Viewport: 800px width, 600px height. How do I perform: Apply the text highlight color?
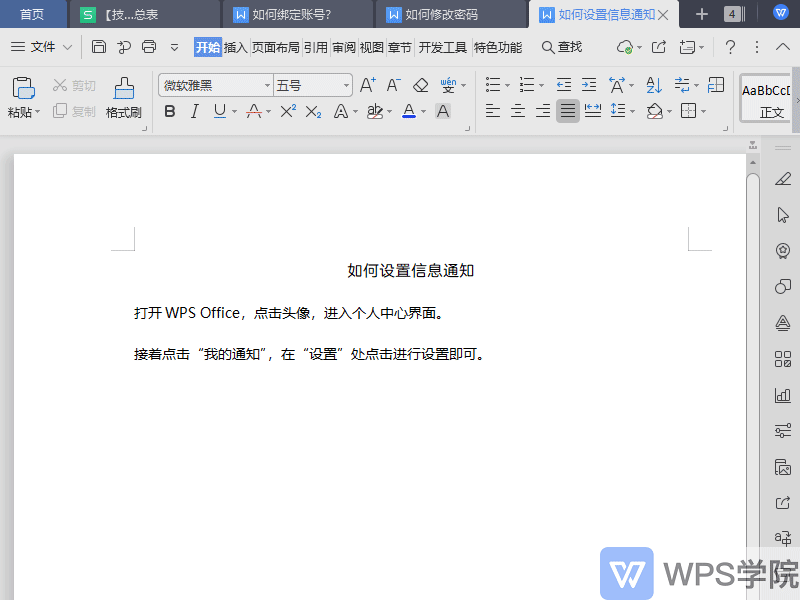(375, 111)
